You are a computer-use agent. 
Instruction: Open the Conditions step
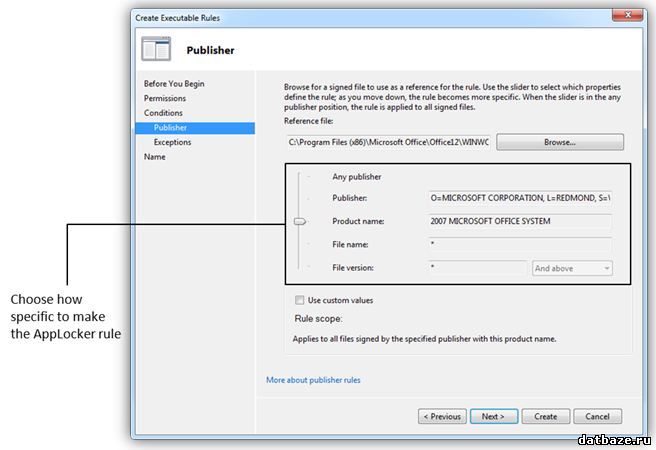pyautogui.click(x=164, y=113)
